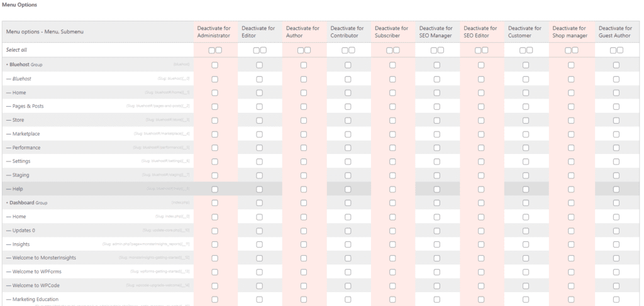Tick Store row checkbox under Editor column
644x306 pixels.
tap(259, 120)
